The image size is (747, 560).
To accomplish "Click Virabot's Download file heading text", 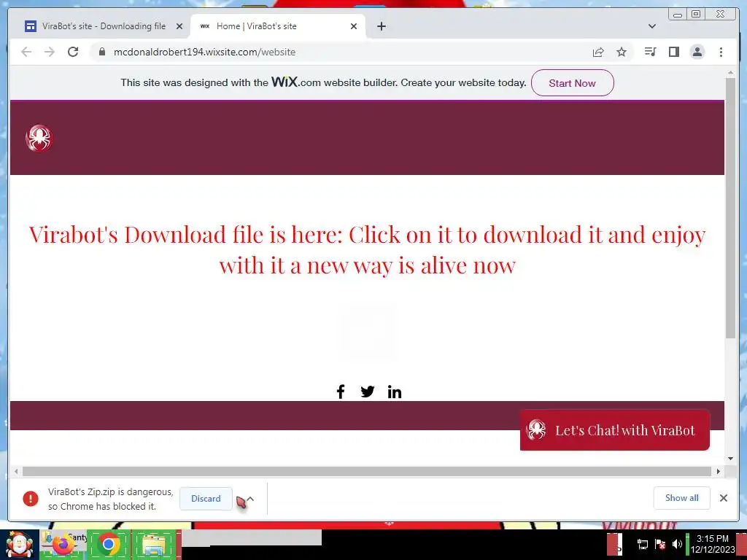I will [367, 249].
